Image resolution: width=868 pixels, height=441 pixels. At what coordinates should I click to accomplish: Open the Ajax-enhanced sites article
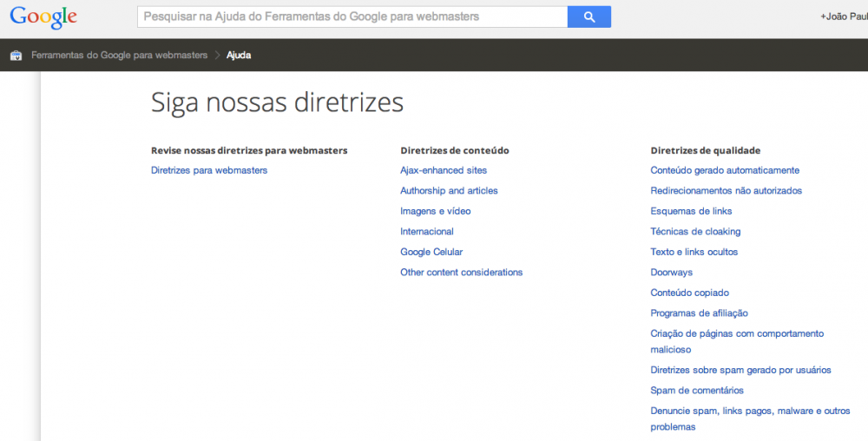tap(444, 170)
